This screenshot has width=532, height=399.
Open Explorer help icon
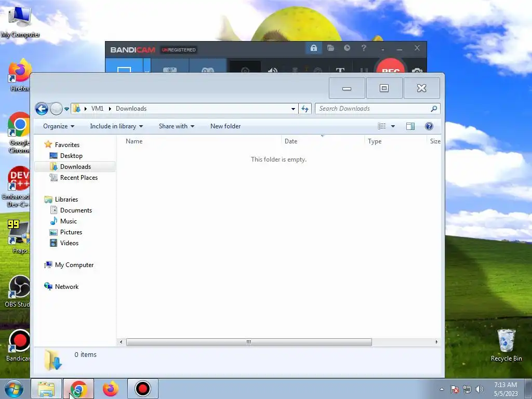pyautogui.click(x=429, y=126)
